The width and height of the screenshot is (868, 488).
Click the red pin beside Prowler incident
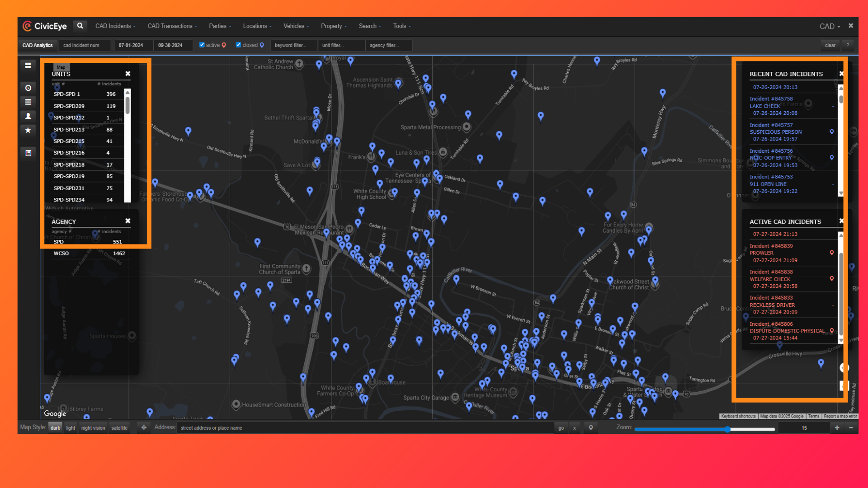(831, 253)
